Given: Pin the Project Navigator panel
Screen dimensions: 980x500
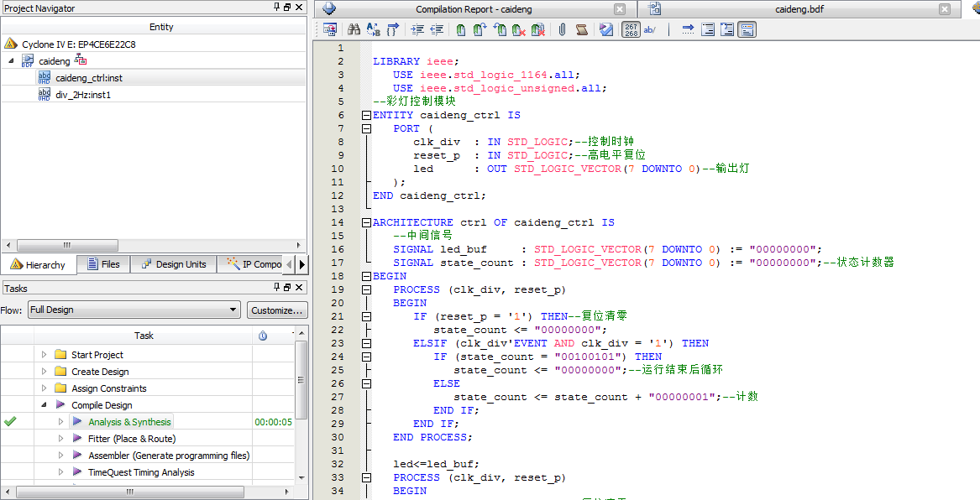Looking at the screenshot, I should click(x=277, y=8).
